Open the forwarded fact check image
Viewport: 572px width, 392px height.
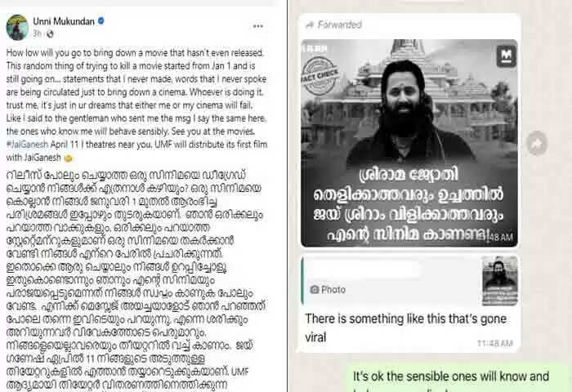coord(409,143)
